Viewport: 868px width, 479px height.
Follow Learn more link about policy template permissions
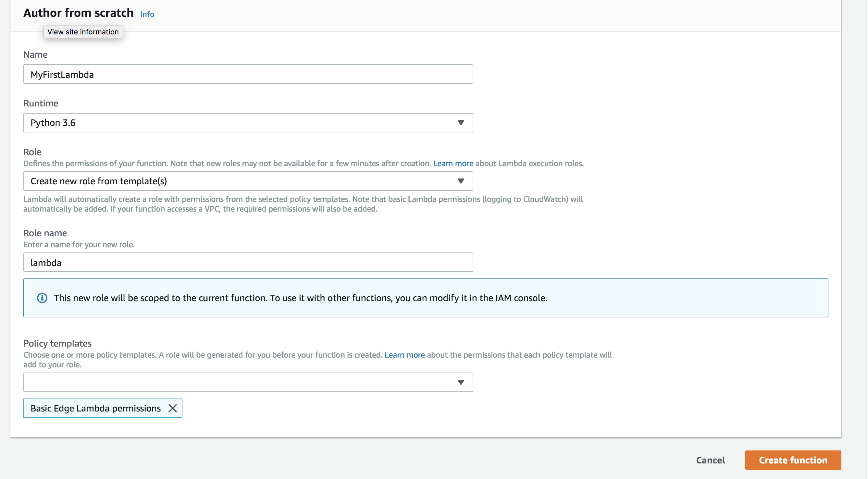(405, 355)
